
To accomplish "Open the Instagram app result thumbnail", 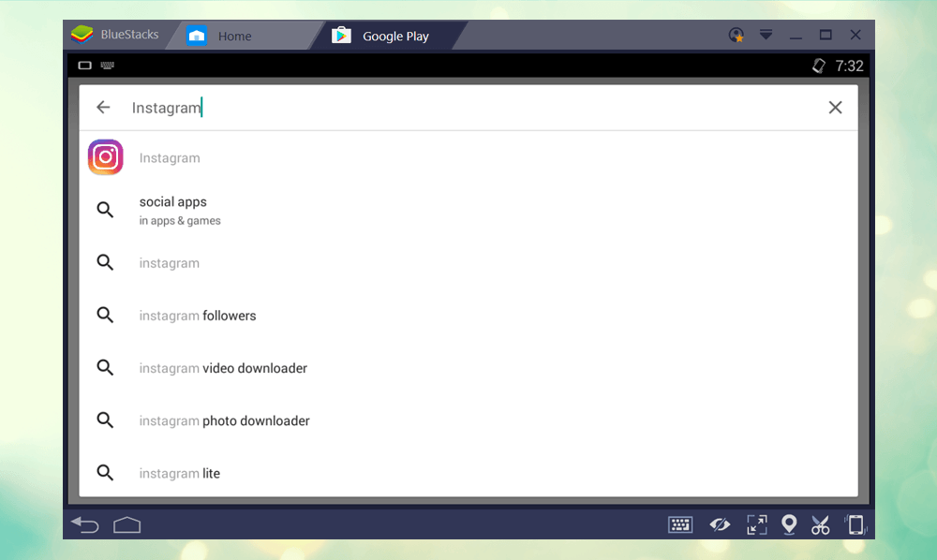I will (105, 157).
